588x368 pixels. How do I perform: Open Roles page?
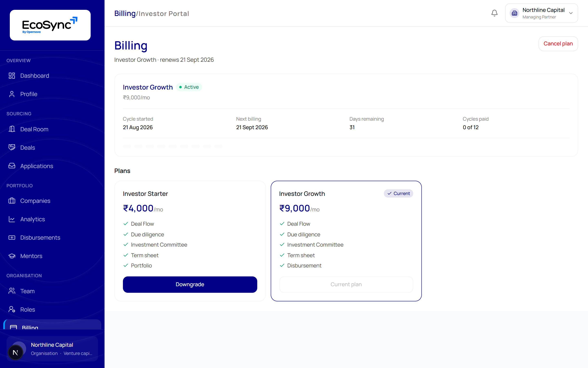coord(52,309)
